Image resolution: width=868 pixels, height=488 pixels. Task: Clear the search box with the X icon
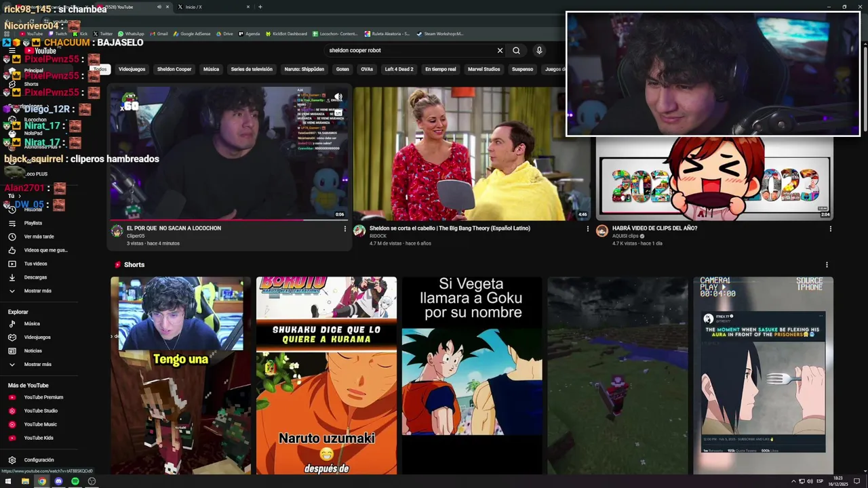(x=500, y=50)
